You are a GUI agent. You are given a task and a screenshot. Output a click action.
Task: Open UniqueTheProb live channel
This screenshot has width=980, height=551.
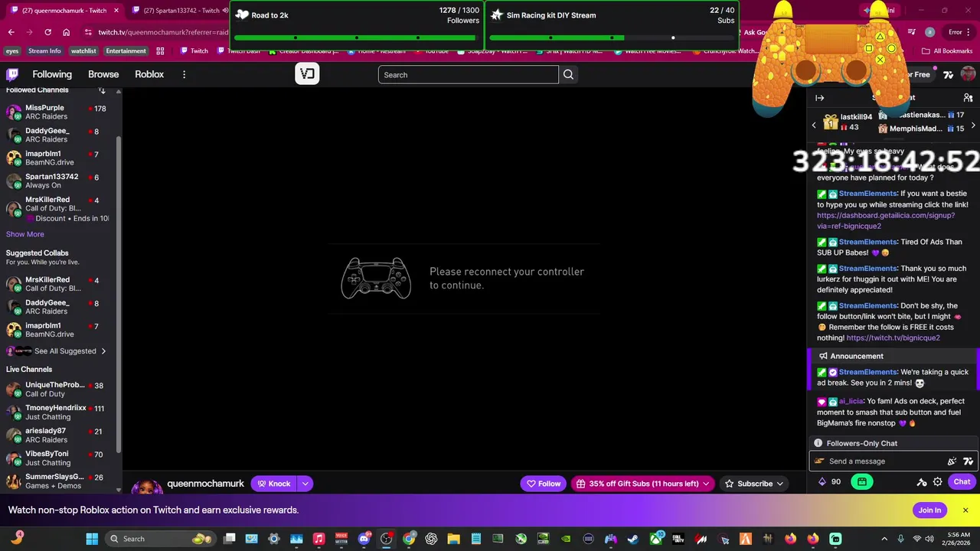[57, 389]
